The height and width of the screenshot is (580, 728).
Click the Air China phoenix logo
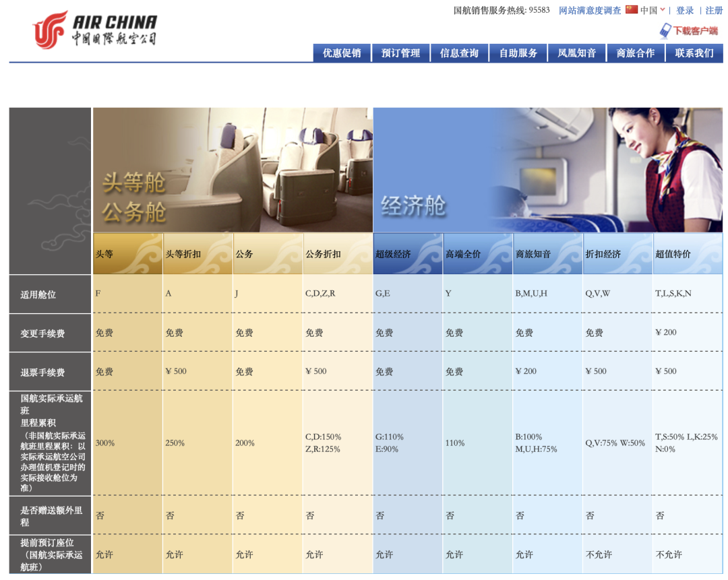50,30
